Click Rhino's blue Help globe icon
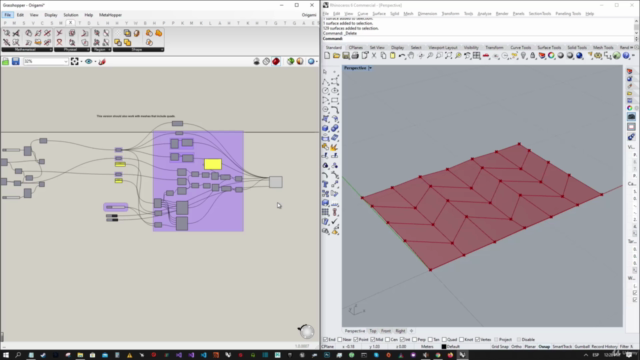This screenshot has height=360, width=640. click(626, 56)
